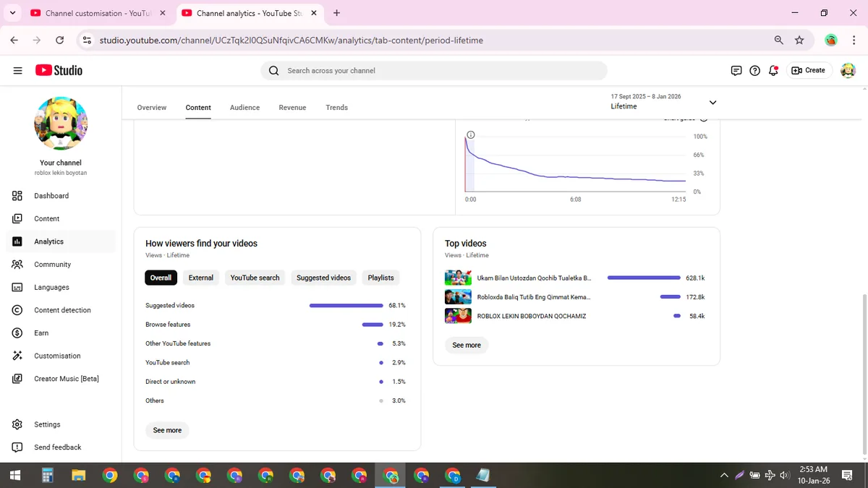
Task: Click the channel profile picture in sidebar
Action: [61, 123]
